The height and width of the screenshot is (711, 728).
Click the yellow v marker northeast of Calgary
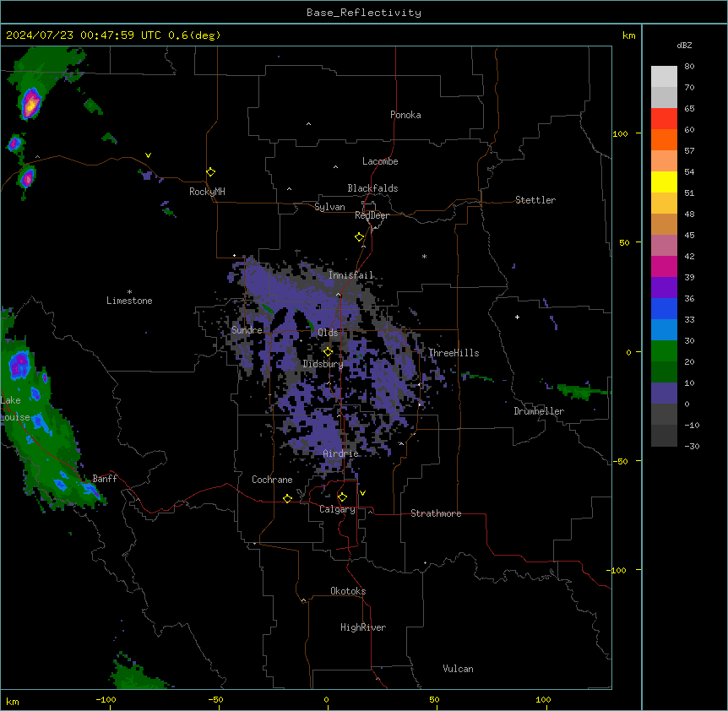(x=362, y=493)
